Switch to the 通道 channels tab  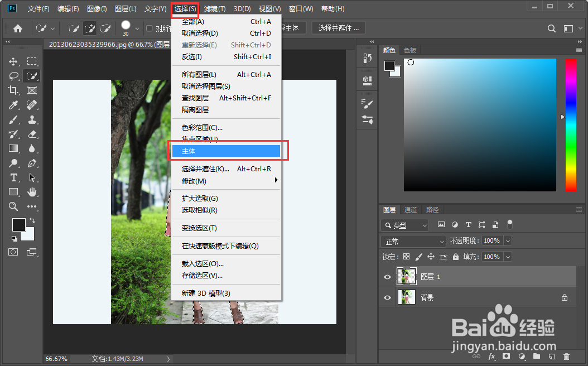[411, 209]
